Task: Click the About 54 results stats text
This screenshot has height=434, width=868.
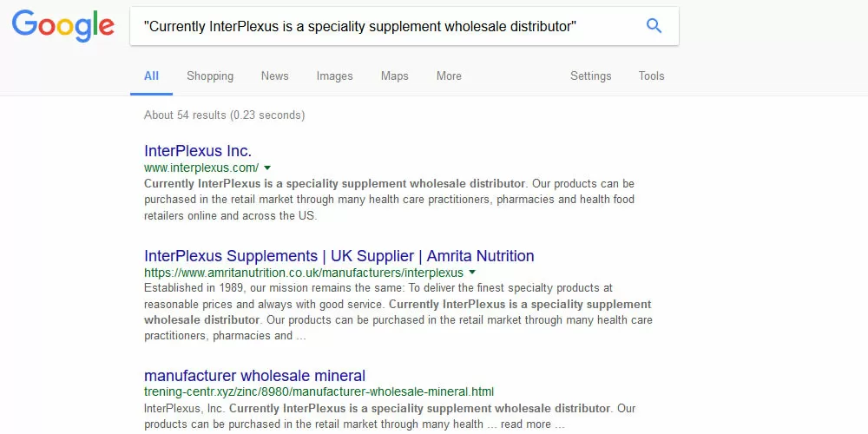Action: [x=224, y=115]
